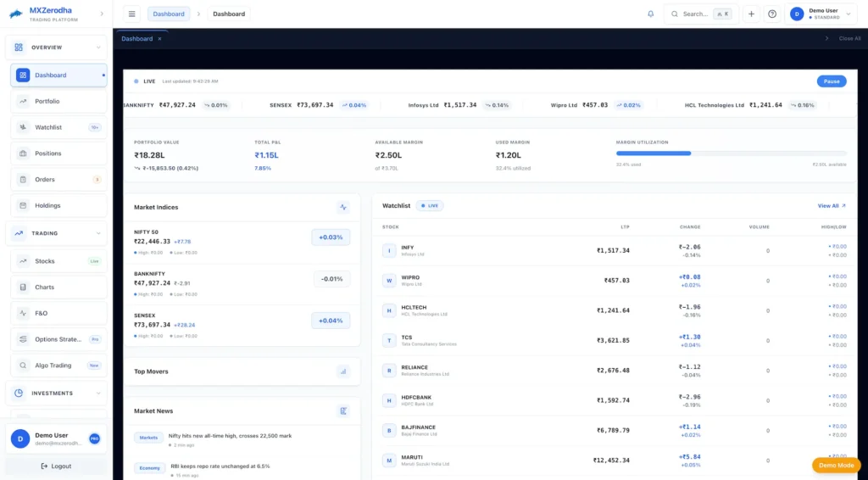The width and height of the screenshot is (868, 480).
Task: Close the Dashboard tab
Action: click(159, 39)
